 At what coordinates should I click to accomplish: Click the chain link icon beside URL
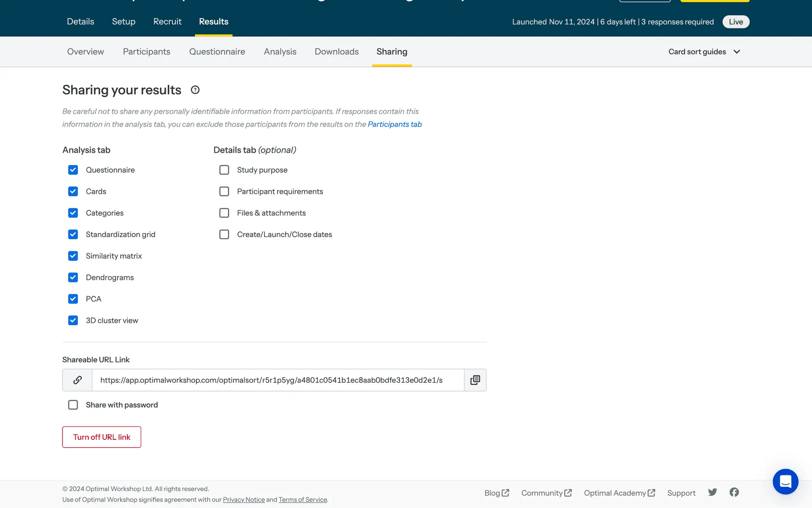[x=77, y=380]
